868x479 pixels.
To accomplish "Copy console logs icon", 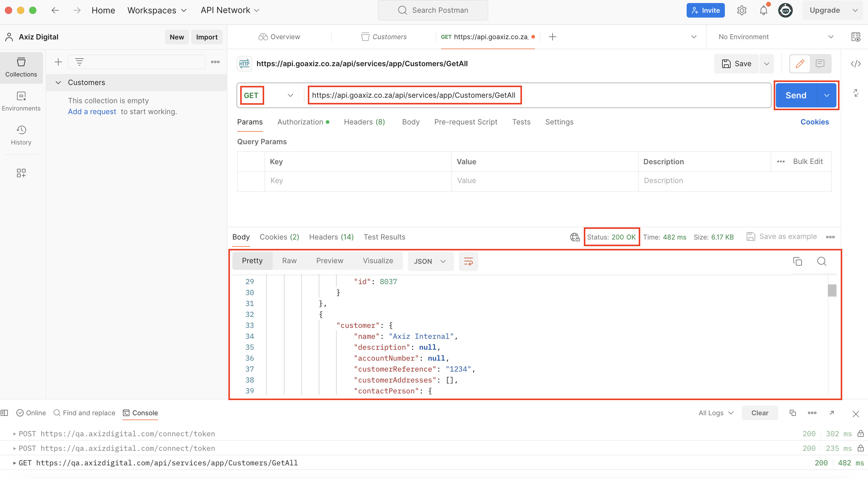I will (792, 413).
